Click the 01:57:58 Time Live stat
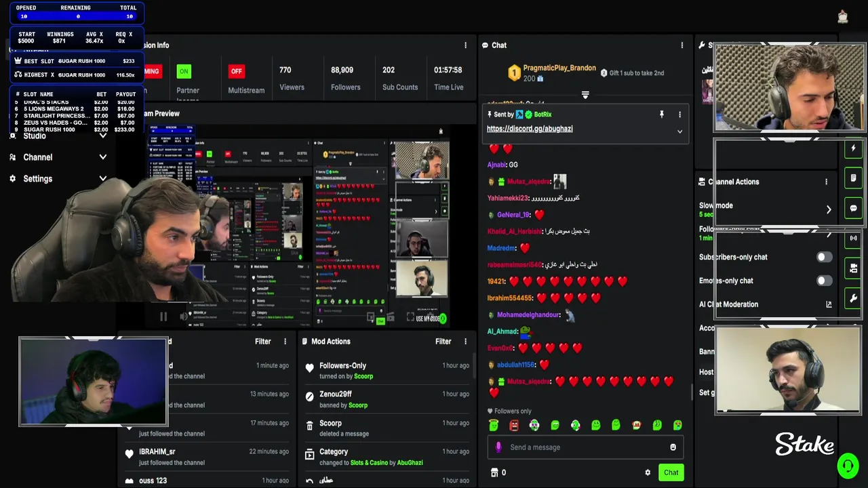 pos(448,78)
